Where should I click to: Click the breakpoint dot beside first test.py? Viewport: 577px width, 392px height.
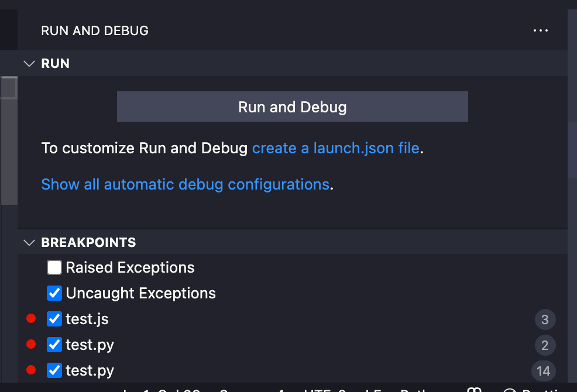coord(30,345)
